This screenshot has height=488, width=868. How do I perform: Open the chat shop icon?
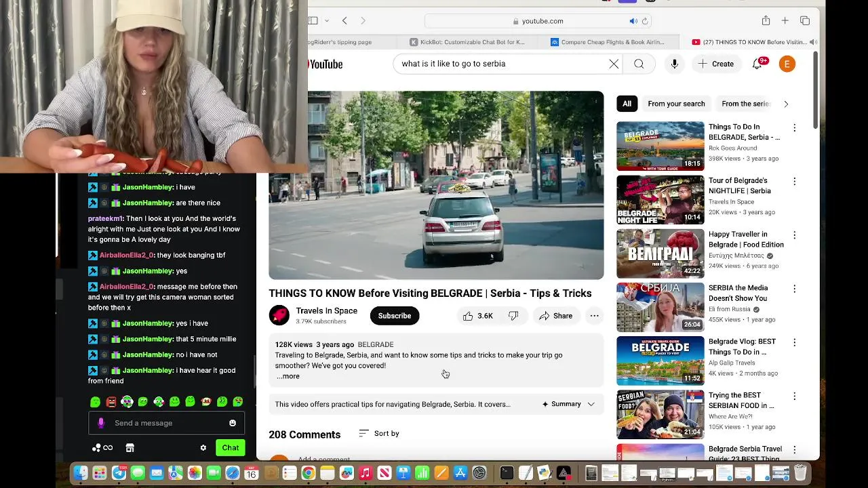(130, 448)
